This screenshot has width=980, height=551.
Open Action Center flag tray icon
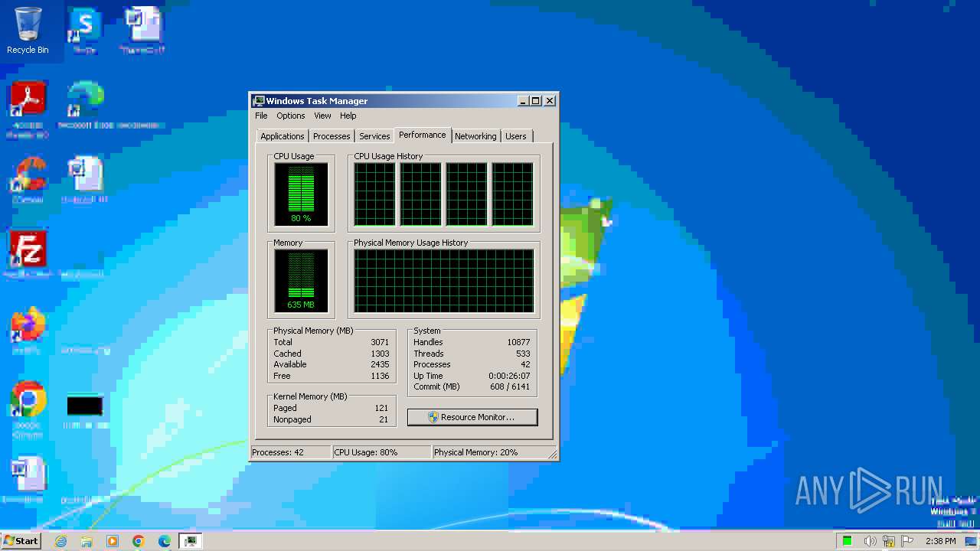(x=908, y=541)
